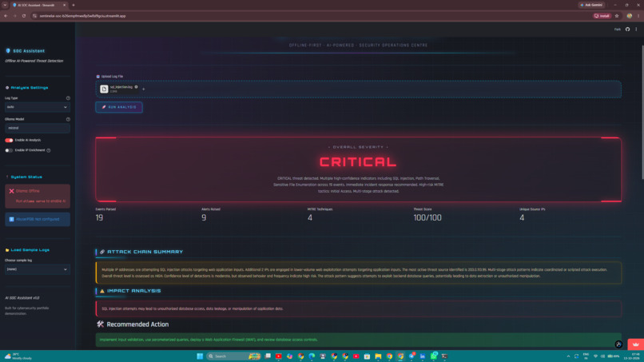Click the Threat Score value 100/100
The width and height of the screenshot is (644, 362).
point(427,218)
